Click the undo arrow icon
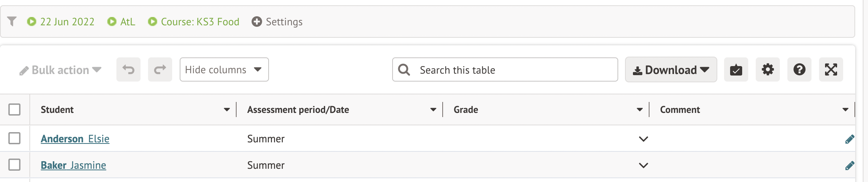The height and width of the screenshot is (182, 868). coord(128,70)
